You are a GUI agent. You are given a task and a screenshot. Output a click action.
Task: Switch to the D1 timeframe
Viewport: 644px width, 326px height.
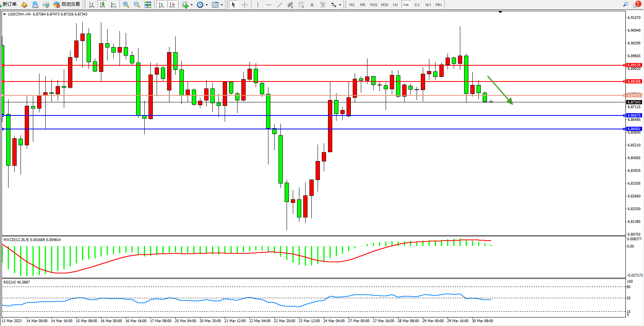[x=417, y=5]
